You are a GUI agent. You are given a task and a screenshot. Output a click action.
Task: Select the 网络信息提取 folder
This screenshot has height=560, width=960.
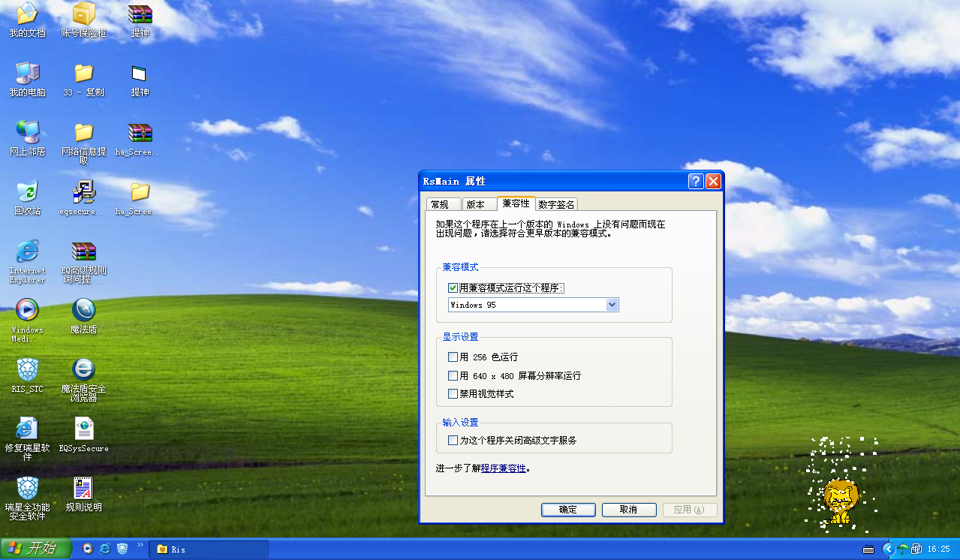click(x=83, y=143)
